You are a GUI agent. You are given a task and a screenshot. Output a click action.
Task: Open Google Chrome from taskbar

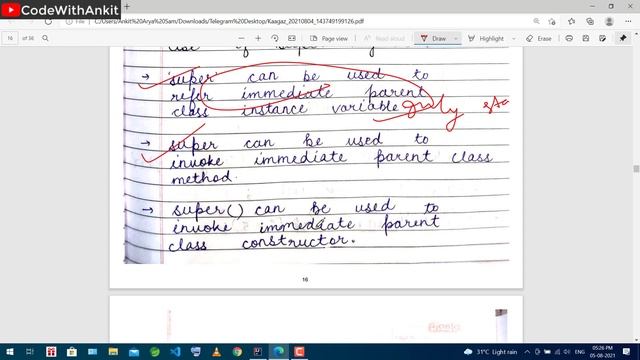[x=237, y=351]
